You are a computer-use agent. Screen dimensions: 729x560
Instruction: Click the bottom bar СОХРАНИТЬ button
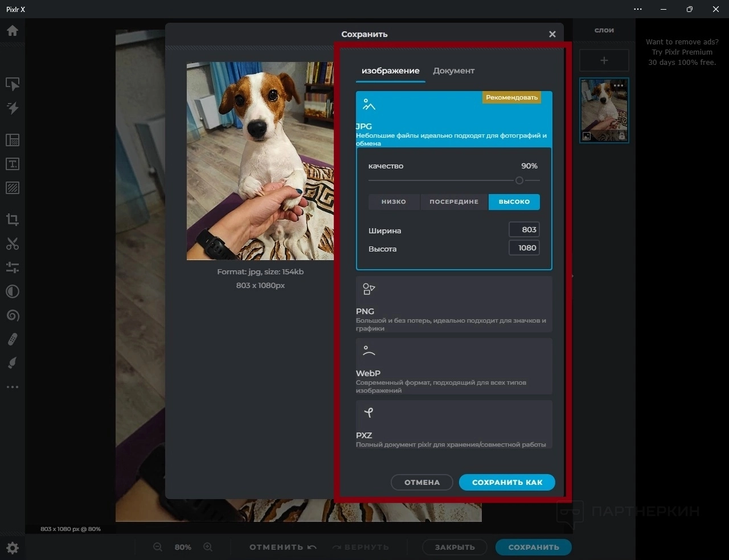coord(534,547)
